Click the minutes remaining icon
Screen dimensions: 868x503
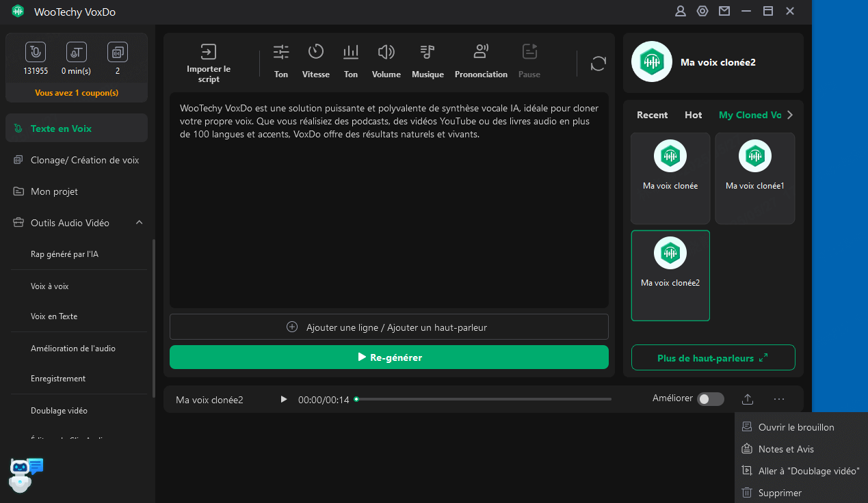(76, 52)
